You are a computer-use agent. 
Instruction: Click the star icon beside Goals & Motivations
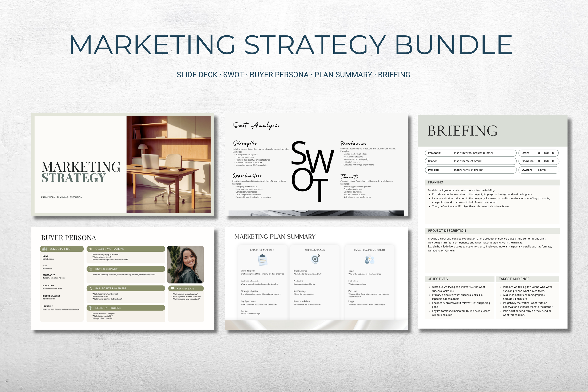click(91, 249)
